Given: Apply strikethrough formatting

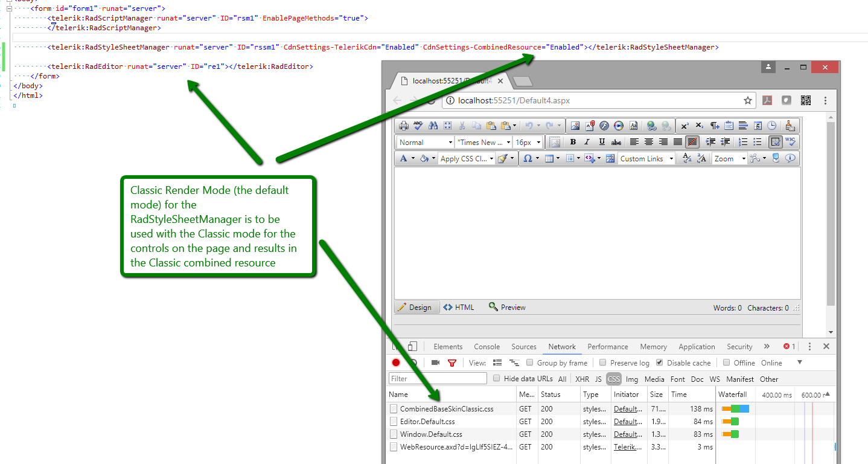Looking at the screenshot, I should click(616, 142).
